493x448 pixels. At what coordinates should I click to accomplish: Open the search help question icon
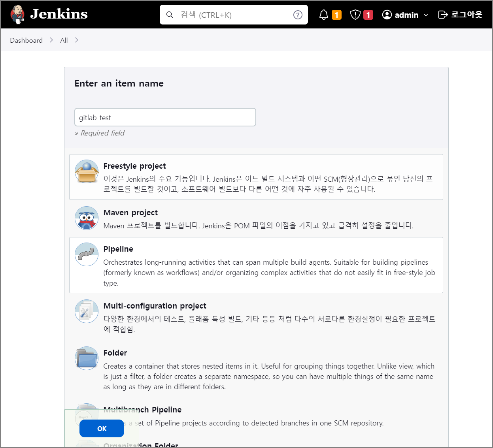click(298, 15)
